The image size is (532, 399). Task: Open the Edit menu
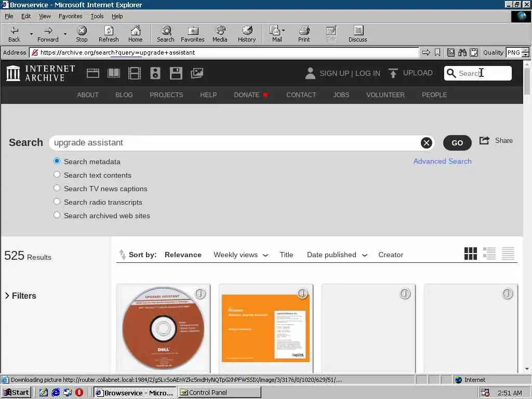pyautogui.click(x=26, y=16)
